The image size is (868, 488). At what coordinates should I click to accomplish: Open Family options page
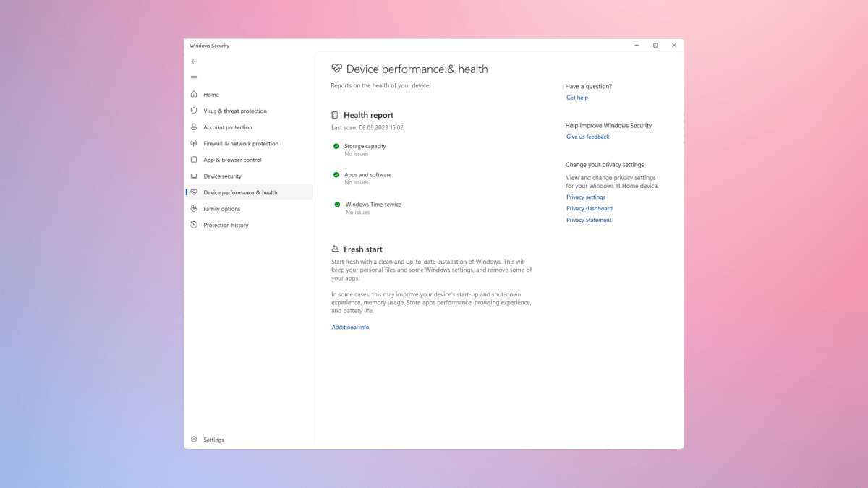click(x=249, y=209)
